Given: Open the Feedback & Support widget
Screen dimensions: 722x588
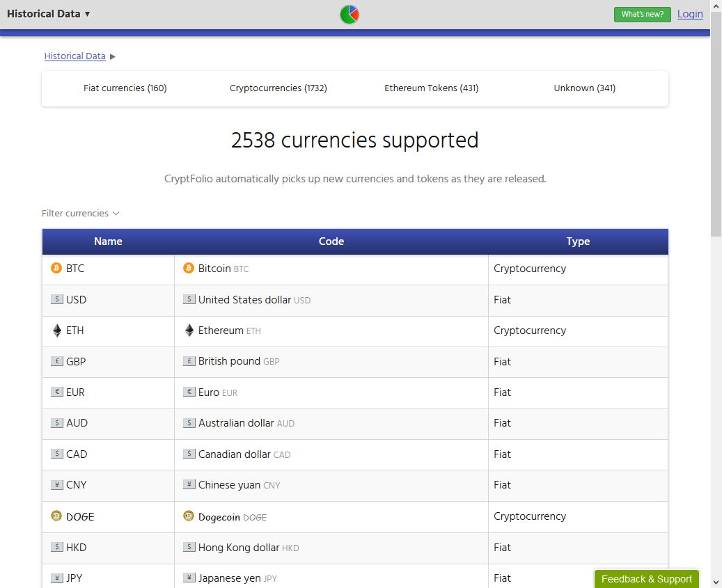Looking at the screenshot, I should click(x=647, y=579).
